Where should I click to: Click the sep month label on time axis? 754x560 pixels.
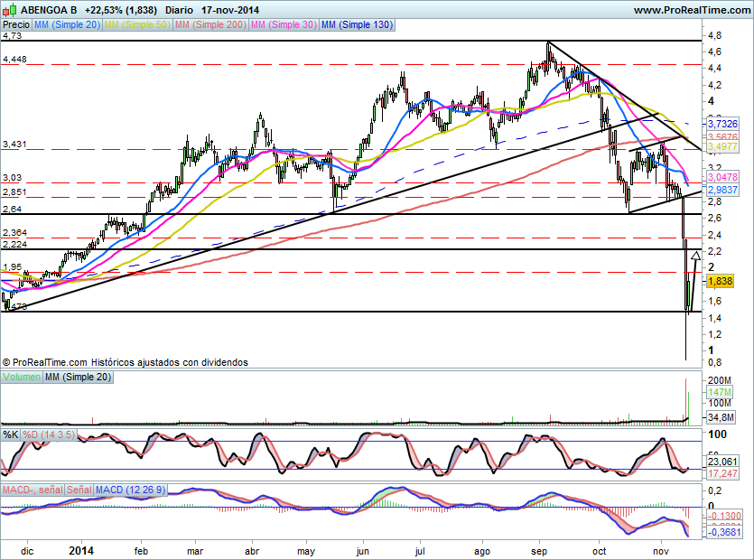point(538,551)
